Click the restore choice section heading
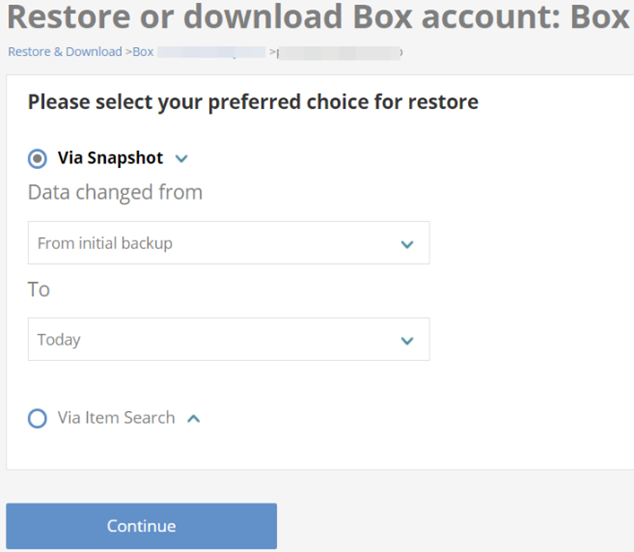Image resolution: width=634 pixels, height=552 pixels. 253,102
